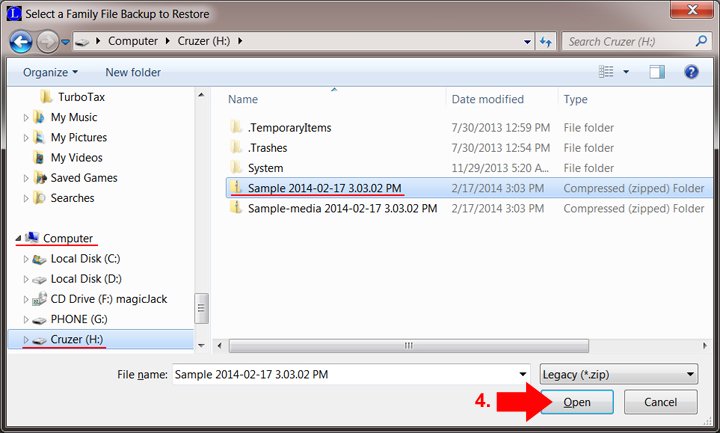Image resolution: width=720 pixels, height=433 pixels.
Task: Open the Organize menu
Action: (x=50, y=73)
